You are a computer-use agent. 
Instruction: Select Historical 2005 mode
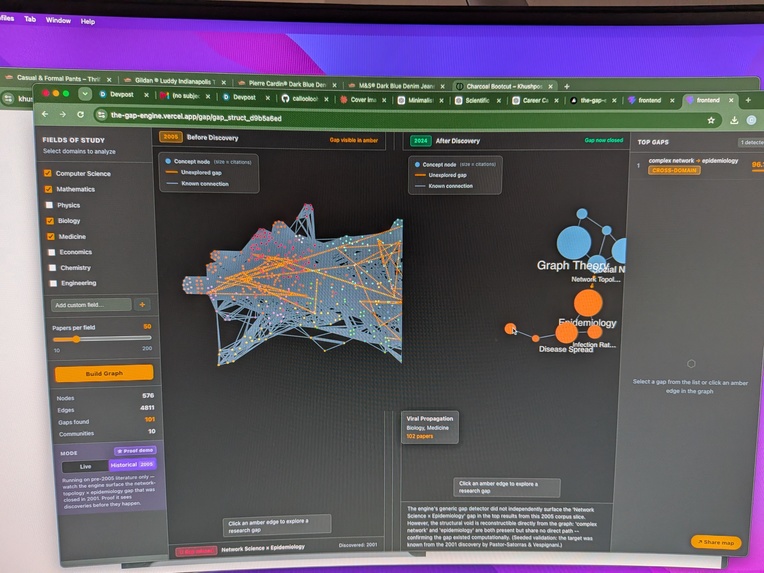click(x=132, y=465)
